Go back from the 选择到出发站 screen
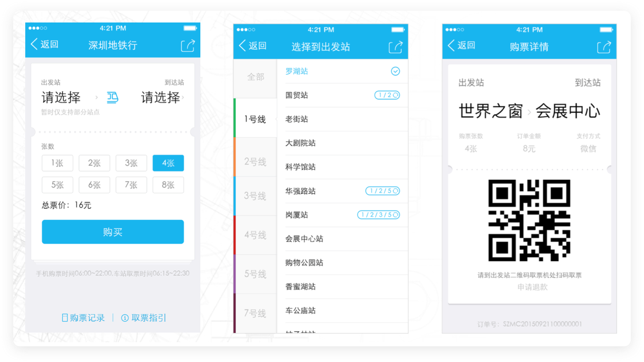Image resolution: width=644 pixels, height=362 pixels. (253, 46)
